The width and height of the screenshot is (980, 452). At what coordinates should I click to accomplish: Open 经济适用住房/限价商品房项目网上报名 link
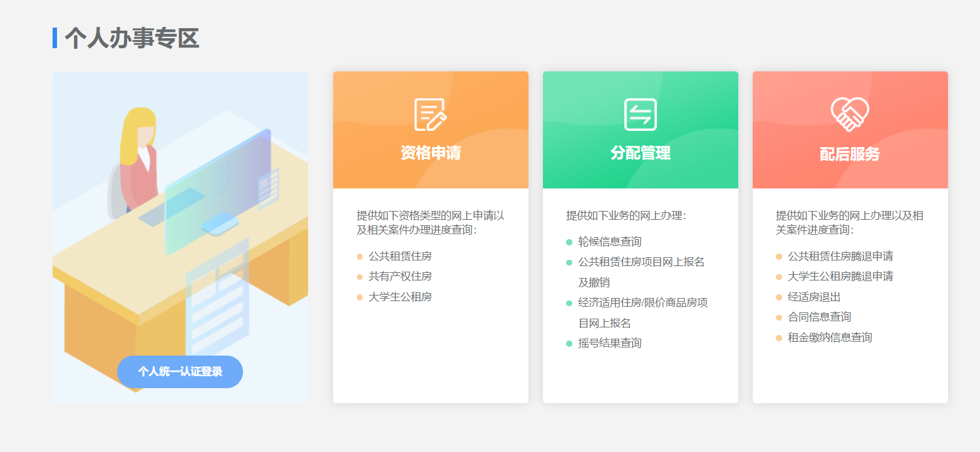643,313
